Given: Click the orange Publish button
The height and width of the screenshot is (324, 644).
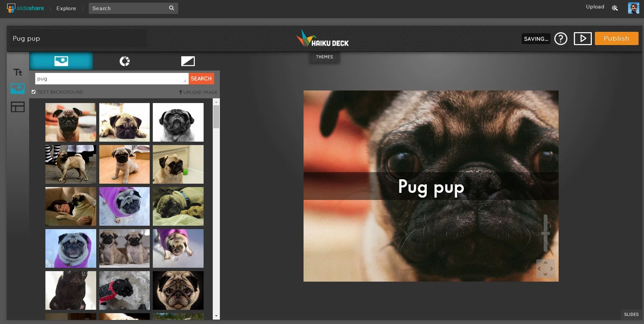Looking at the screenshot, I should click(617, 39).
